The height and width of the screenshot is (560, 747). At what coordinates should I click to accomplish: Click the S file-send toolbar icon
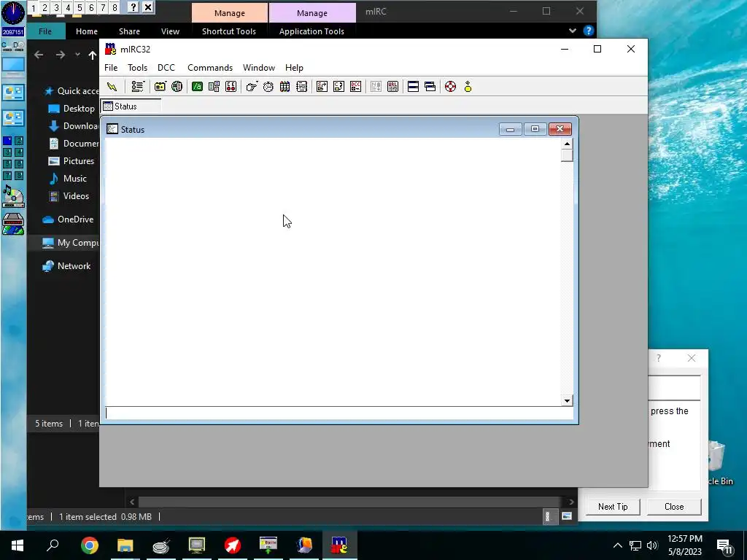tap(322, 87)
